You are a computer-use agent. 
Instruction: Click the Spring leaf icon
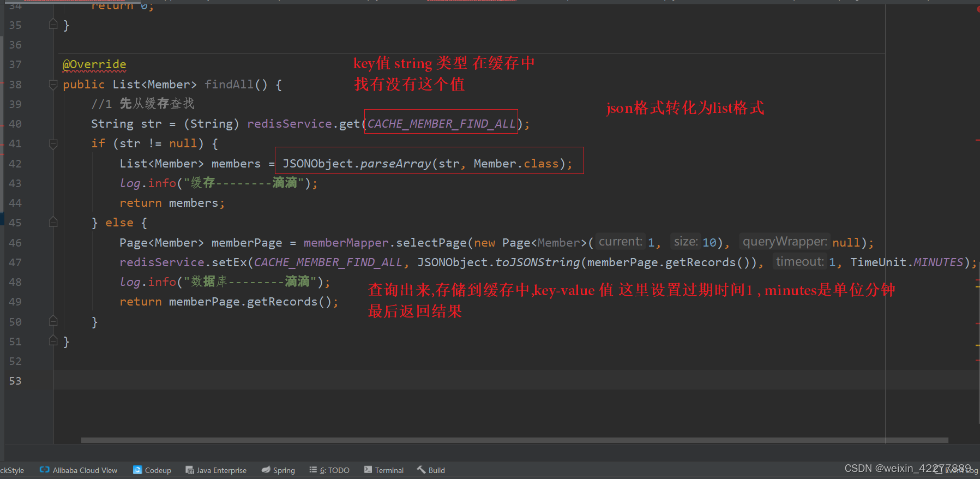[266, 470]
